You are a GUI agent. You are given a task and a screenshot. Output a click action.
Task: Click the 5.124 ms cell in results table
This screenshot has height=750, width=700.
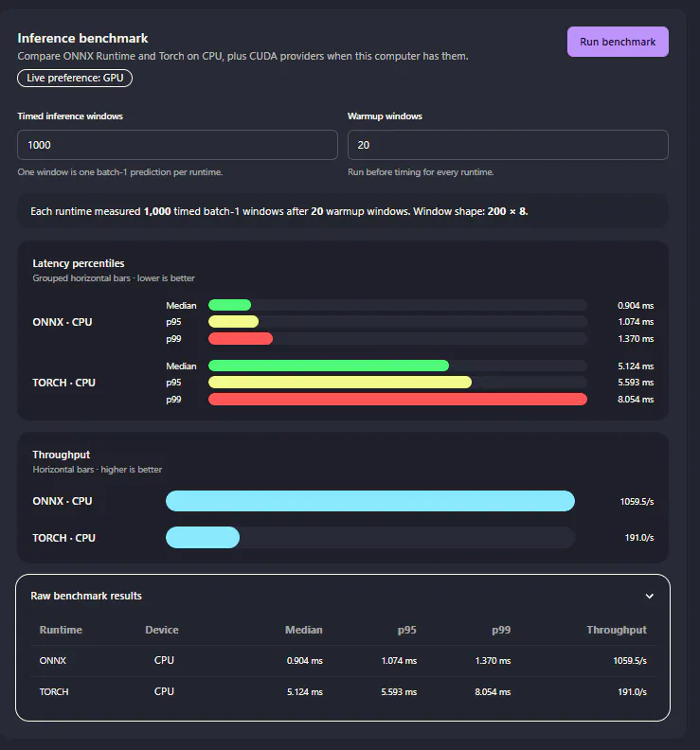click(305, 691)
